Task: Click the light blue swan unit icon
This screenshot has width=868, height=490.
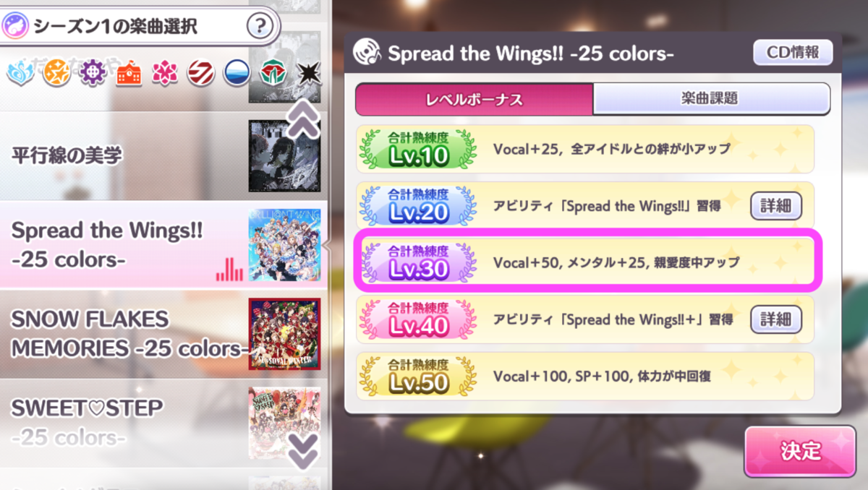Action: (x=20, y=72)
